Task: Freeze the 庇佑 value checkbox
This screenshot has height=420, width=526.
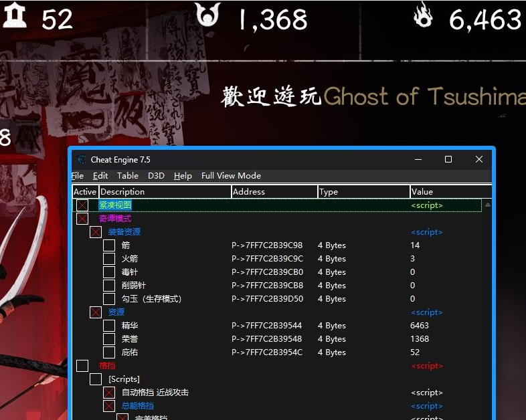Action: click(109, 352)
